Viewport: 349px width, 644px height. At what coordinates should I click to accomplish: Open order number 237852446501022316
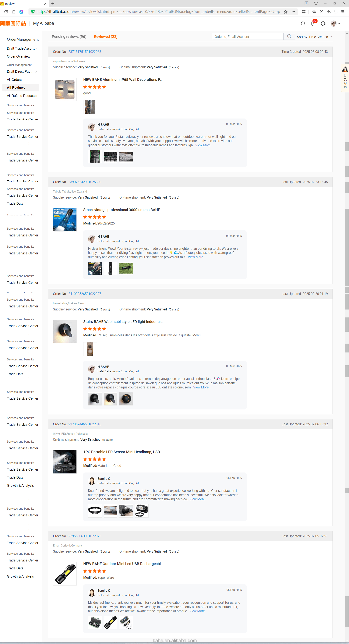tap(85, 424)
